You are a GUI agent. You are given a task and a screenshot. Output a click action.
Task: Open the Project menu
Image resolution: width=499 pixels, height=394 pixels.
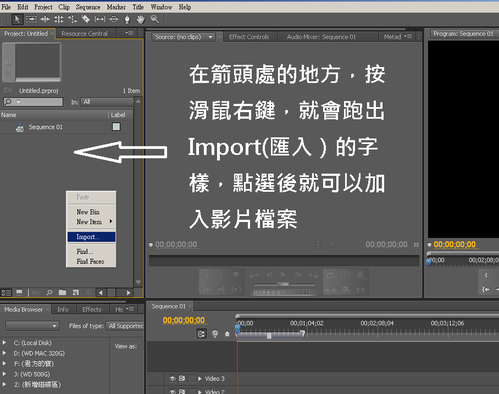[x=43, y=7]
